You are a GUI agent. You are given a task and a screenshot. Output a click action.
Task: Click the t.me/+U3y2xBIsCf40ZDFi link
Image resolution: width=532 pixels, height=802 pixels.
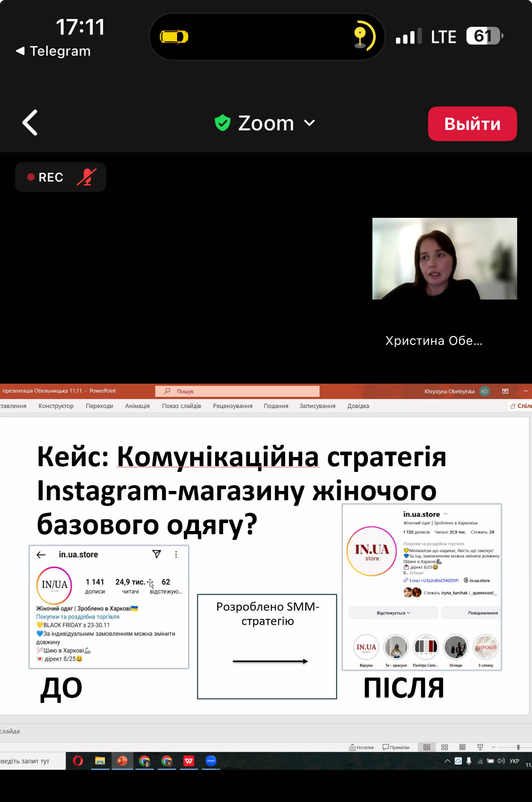[x=431, y=580]
